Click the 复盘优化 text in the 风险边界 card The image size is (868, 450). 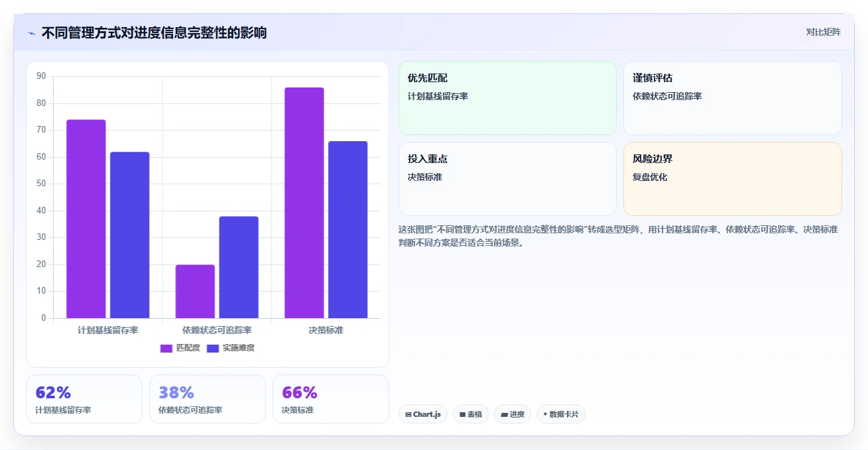click(x=651, y=177)
